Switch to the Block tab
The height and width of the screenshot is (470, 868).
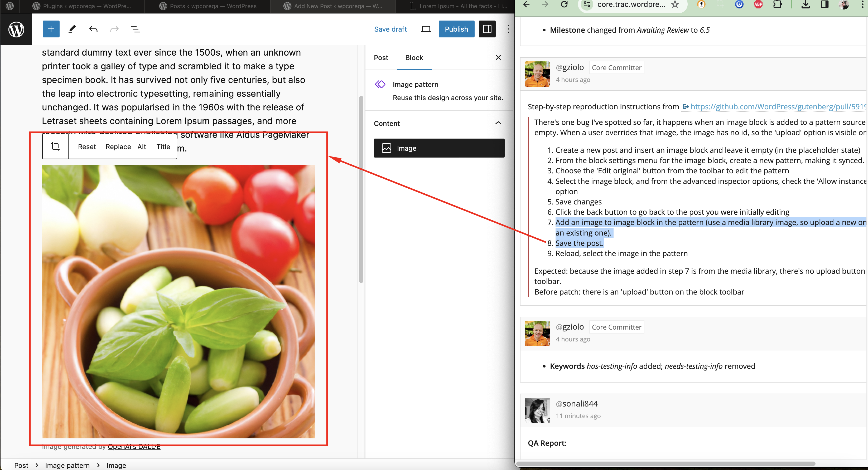tap(414, 57)
